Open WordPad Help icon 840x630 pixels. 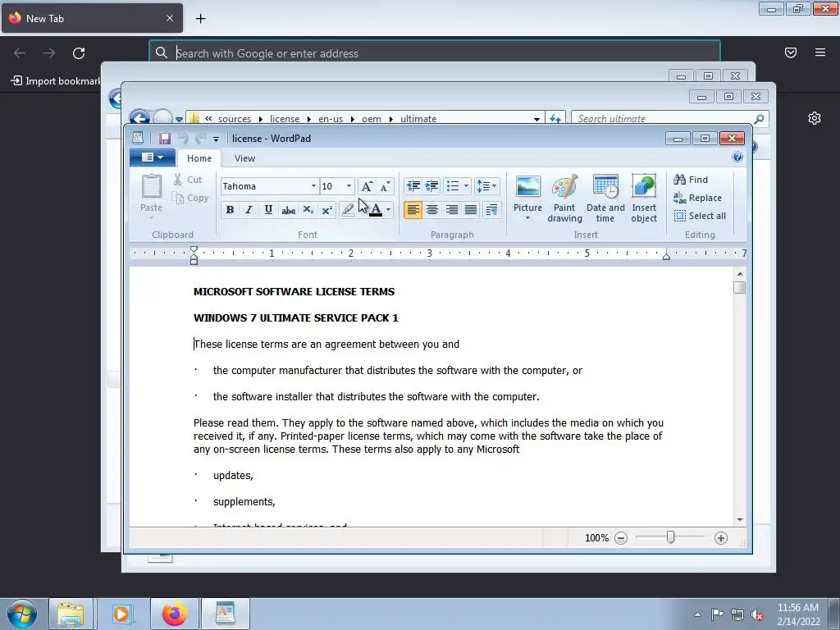coord(737,157)
